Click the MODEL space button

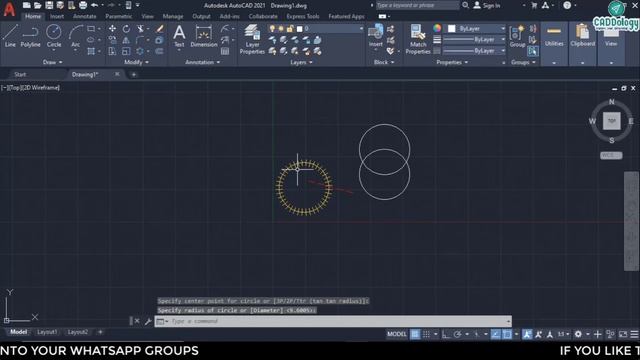(397, 334)
